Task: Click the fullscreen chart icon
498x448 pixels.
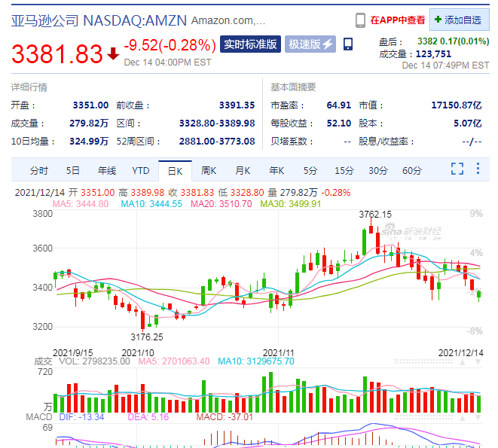Action: click(457, 169)
